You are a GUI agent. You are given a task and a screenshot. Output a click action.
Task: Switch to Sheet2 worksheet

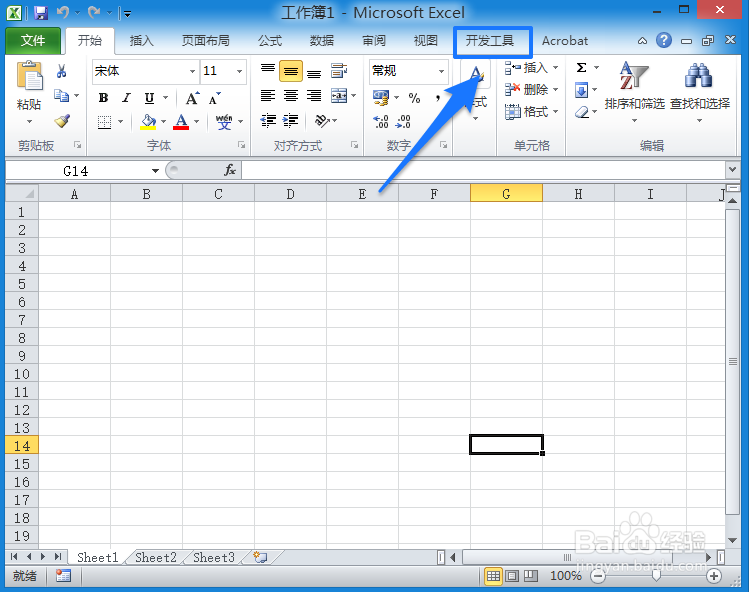(156, 558)
